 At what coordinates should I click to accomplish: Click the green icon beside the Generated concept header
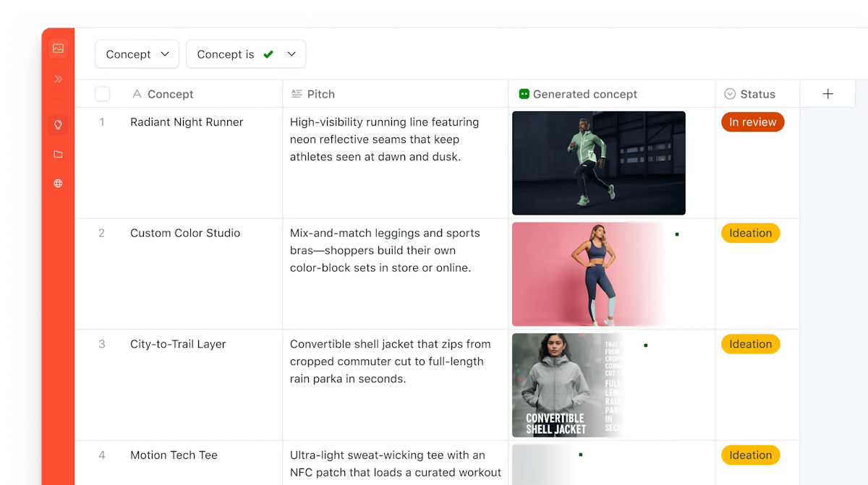524,94
